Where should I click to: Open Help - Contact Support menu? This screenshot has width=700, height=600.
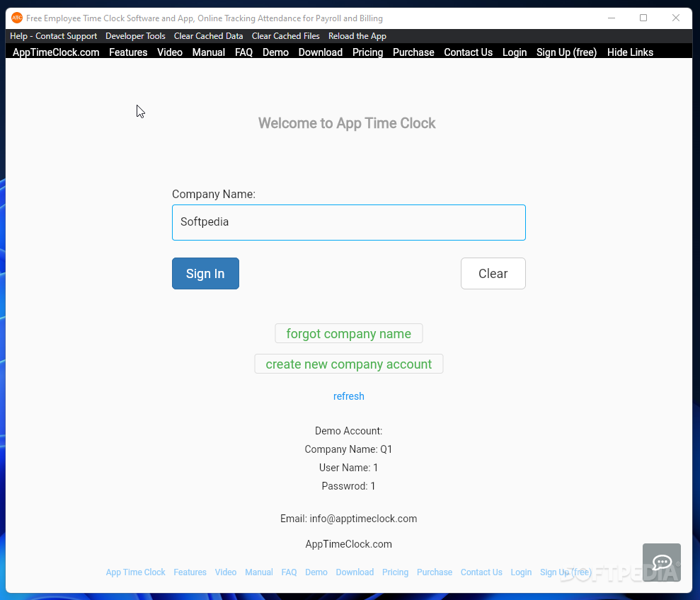[x=54, y=36]
